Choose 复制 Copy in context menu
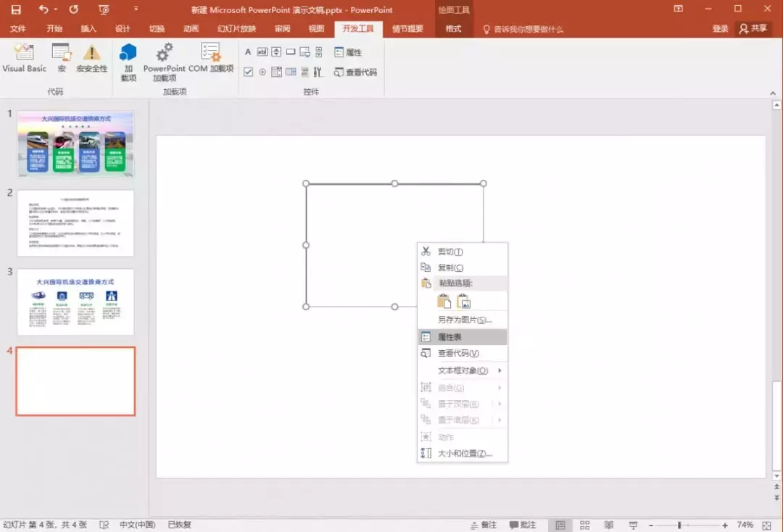The image size is (783, 532). click(x=463, y=267)
